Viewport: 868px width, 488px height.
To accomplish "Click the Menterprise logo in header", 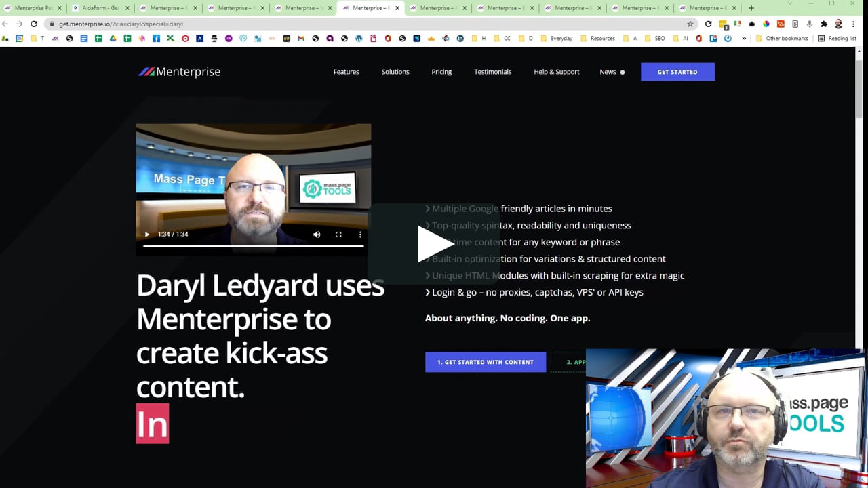I will 179,72.
